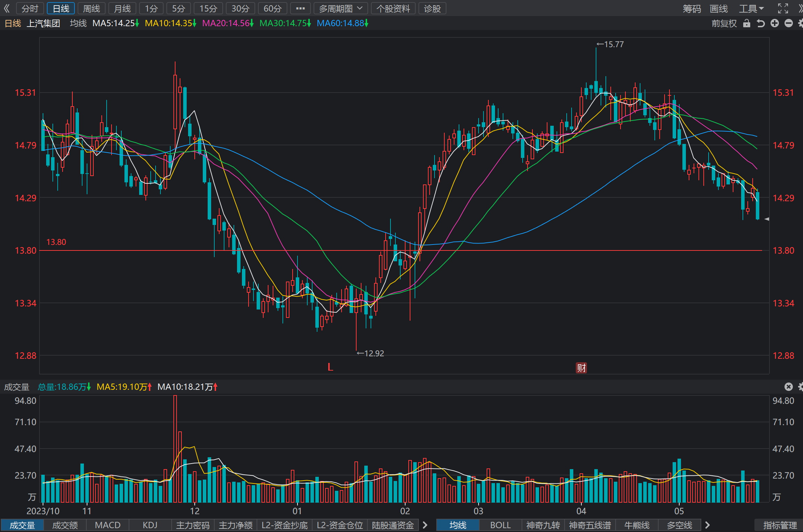Open the 画线 drawing tools
Image resolution: width=803 pixels, height=532 pixels.
click(718, 9)
